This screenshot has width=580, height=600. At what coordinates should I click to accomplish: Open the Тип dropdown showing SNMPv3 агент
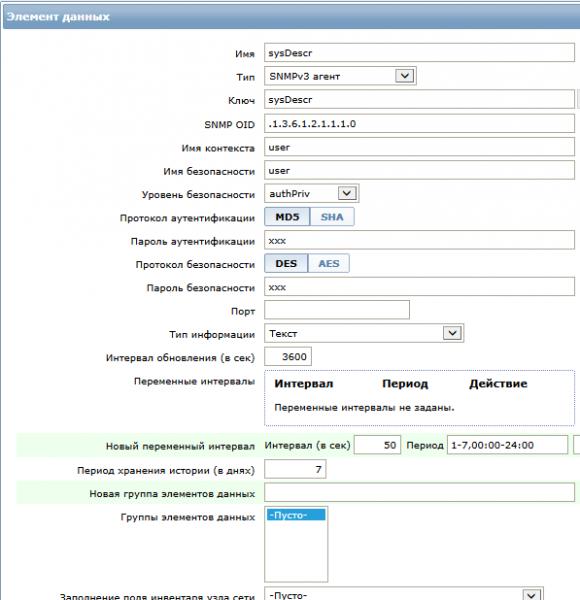tap(340, 76)
